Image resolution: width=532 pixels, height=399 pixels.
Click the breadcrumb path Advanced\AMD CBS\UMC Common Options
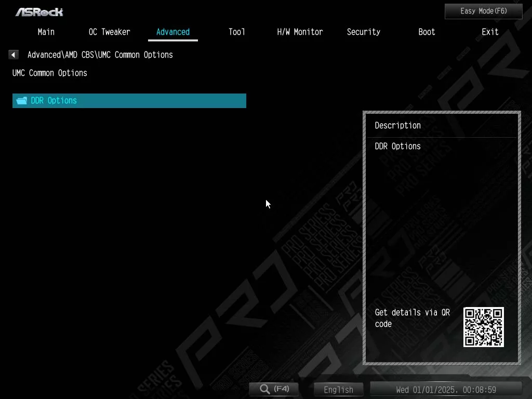point(100,55)
